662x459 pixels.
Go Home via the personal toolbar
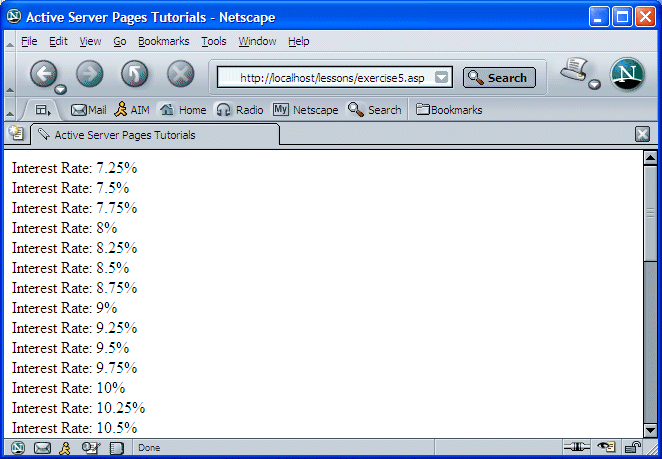(x=183, y=110)
